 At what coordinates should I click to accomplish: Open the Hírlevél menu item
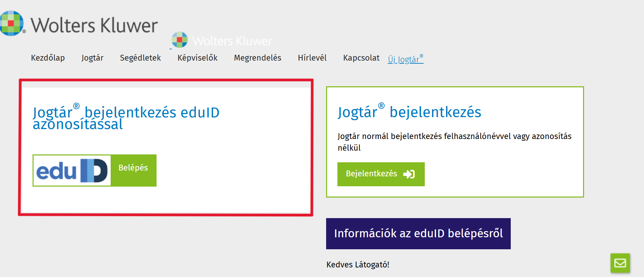coord(312,58)
